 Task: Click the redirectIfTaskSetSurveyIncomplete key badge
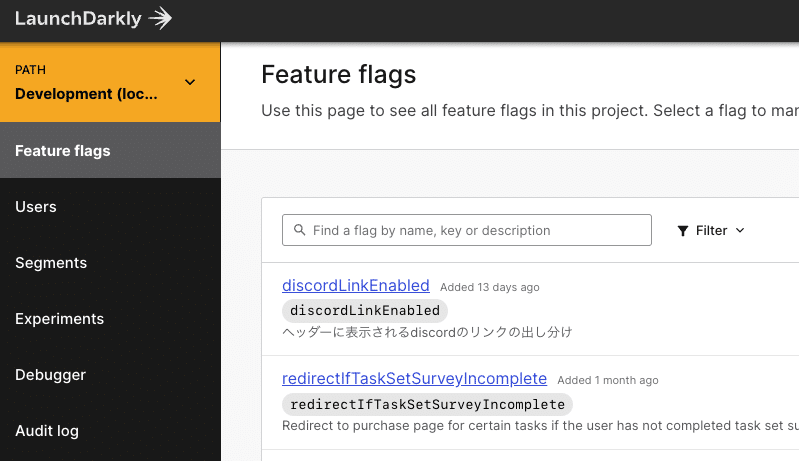[x=428, y=404]
